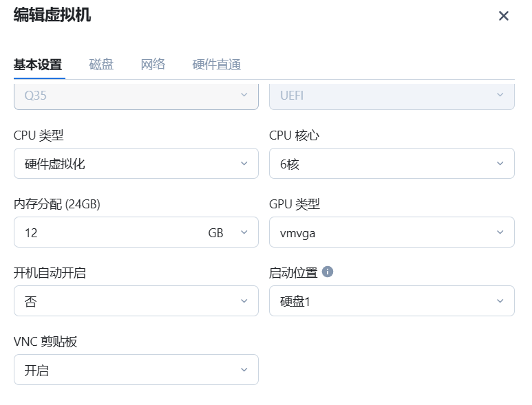Viewport: 532px width, 405px height.
Task: Open the GB memory unit selector
Action: [227, 232]
